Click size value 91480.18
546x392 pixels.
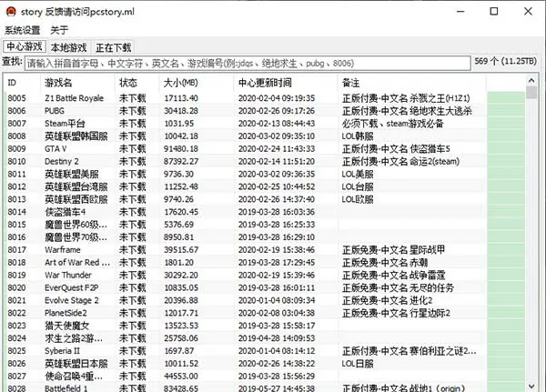pyautogui.click(x=181, y=149)
